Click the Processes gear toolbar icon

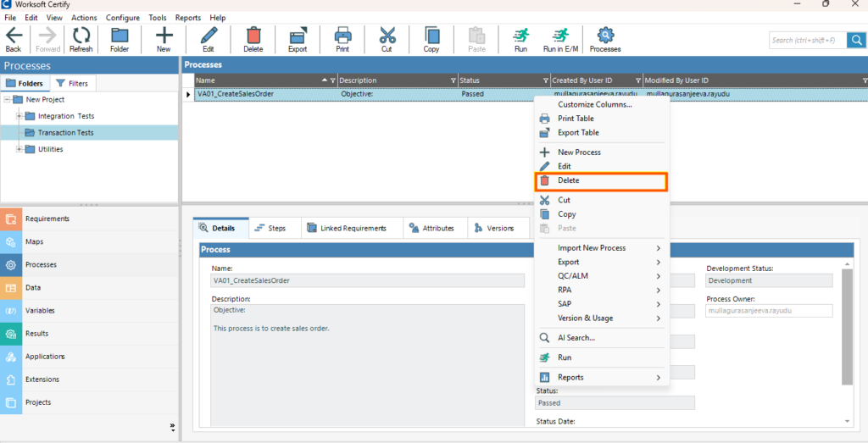pos(605,40)
